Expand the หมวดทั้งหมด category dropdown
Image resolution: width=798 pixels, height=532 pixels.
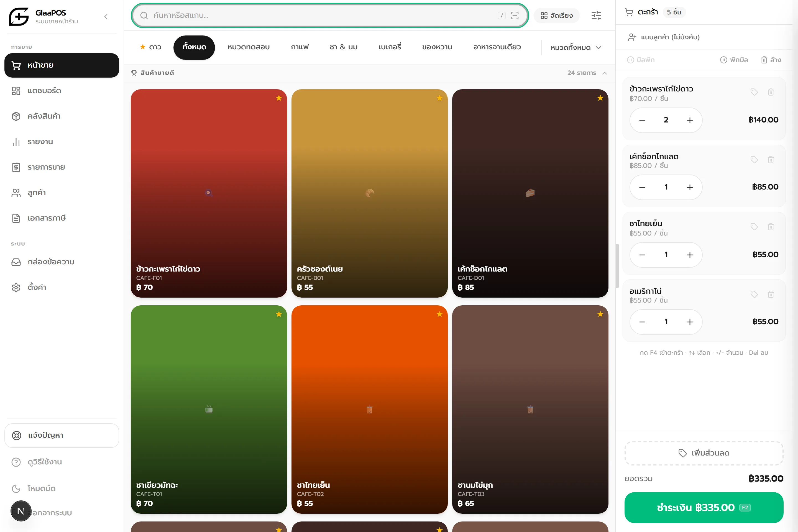576,47
